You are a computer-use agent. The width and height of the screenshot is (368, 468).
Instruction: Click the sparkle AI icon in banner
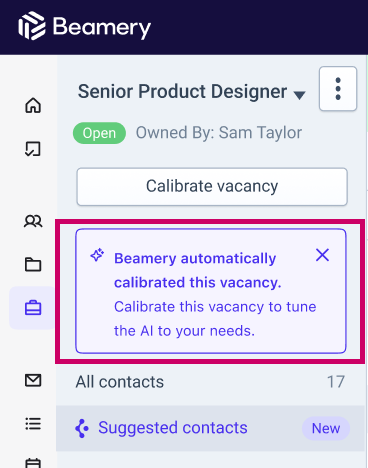(x=97, y=255)
